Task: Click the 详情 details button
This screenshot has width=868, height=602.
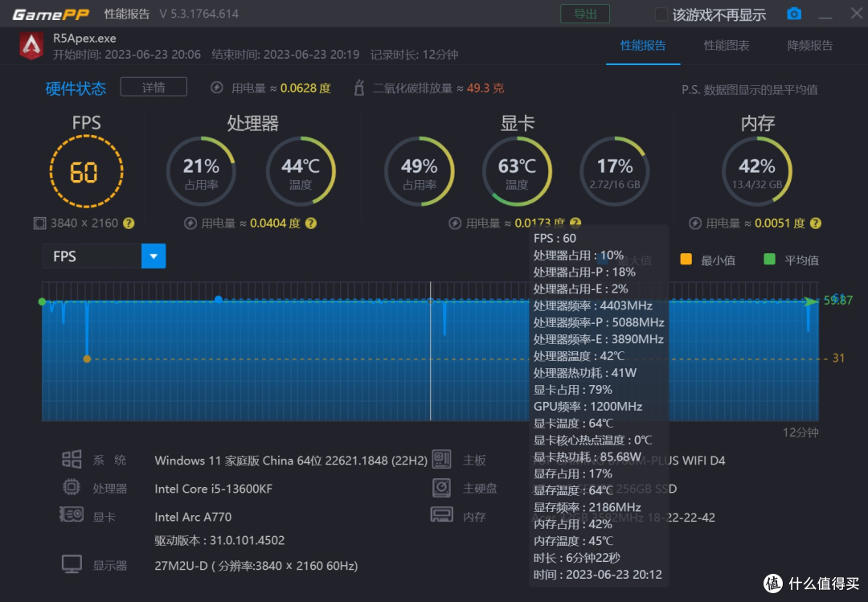Action: pos(154,87)
